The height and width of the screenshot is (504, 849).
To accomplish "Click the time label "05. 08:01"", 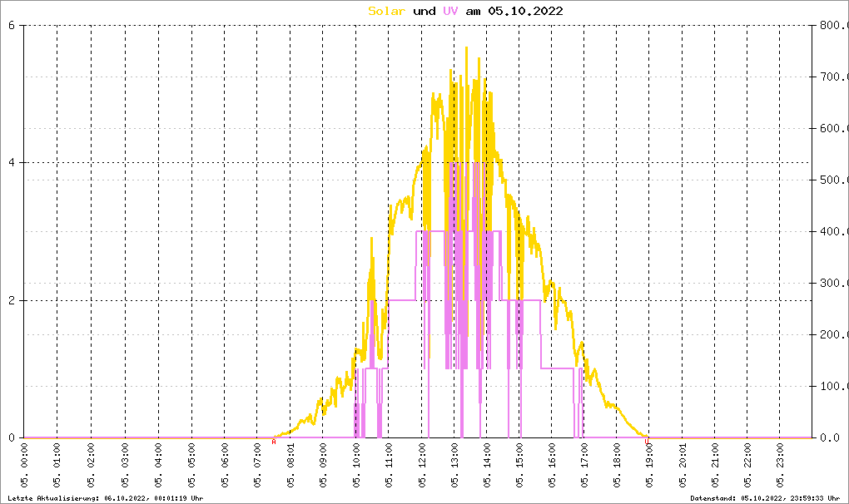I will (x=290, y=465).
